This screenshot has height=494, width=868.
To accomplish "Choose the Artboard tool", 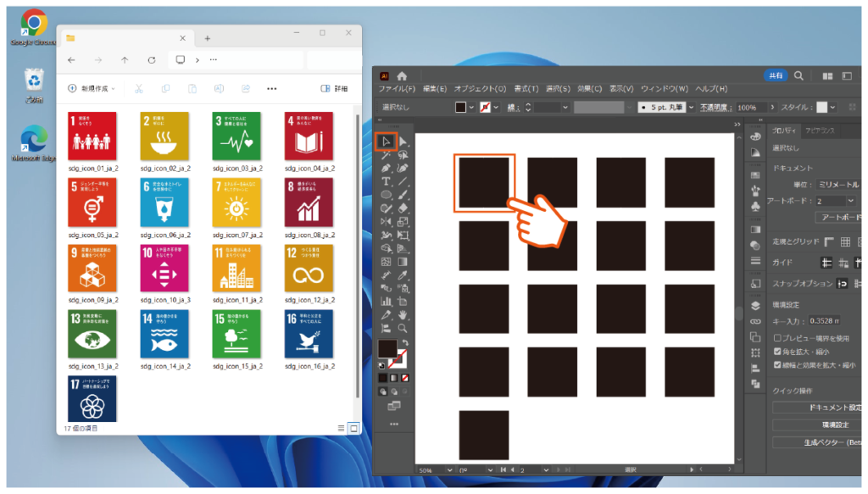I will coord(403,302).
